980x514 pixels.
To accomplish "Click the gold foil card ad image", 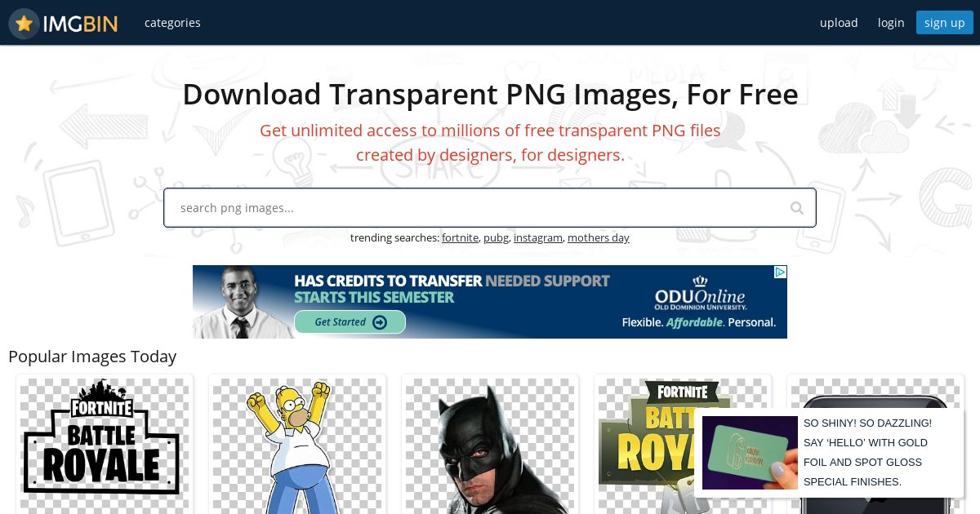I will (x=750, y=453).
